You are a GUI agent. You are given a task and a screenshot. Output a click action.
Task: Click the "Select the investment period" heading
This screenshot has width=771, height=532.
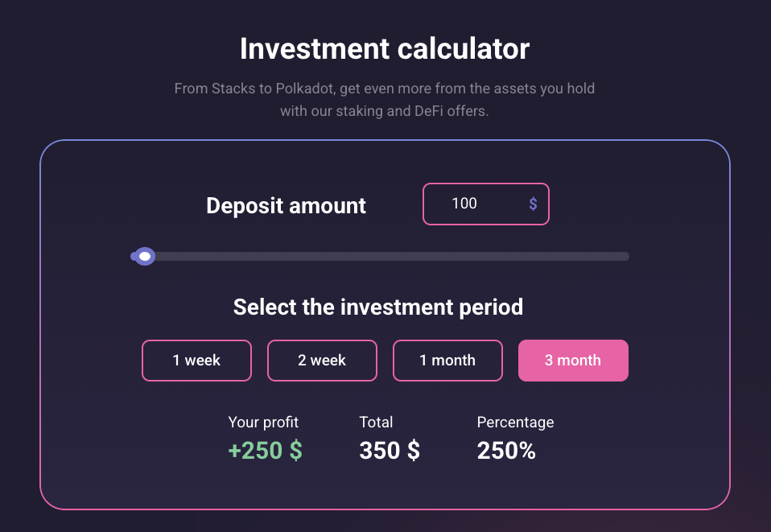[x=378, y=307]
